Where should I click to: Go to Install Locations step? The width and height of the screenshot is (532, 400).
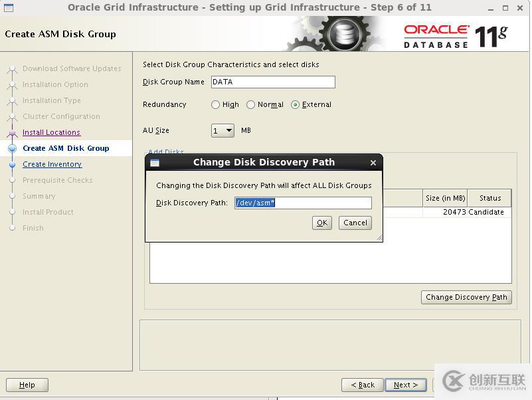pos(51,132)
